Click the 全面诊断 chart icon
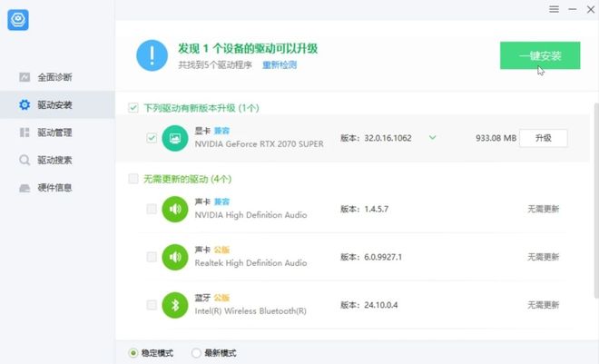The image size is (599, 364). (x=25, y=77)
